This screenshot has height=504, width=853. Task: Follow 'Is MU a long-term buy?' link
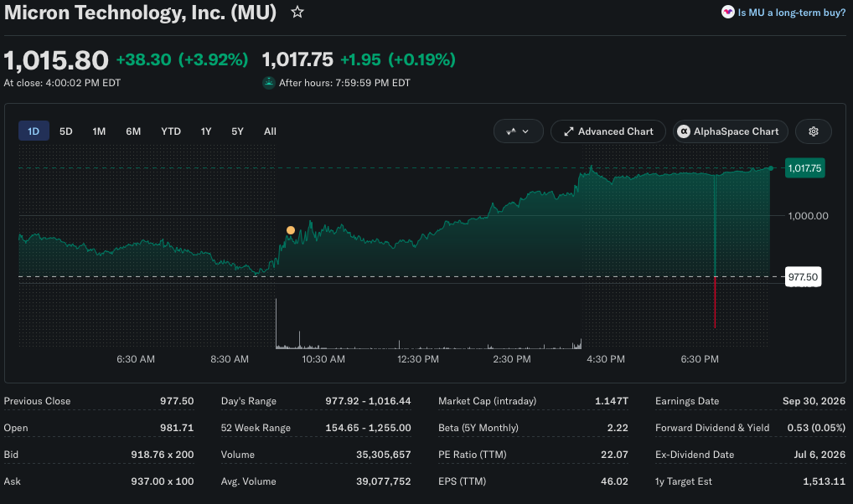click(792, 12)
